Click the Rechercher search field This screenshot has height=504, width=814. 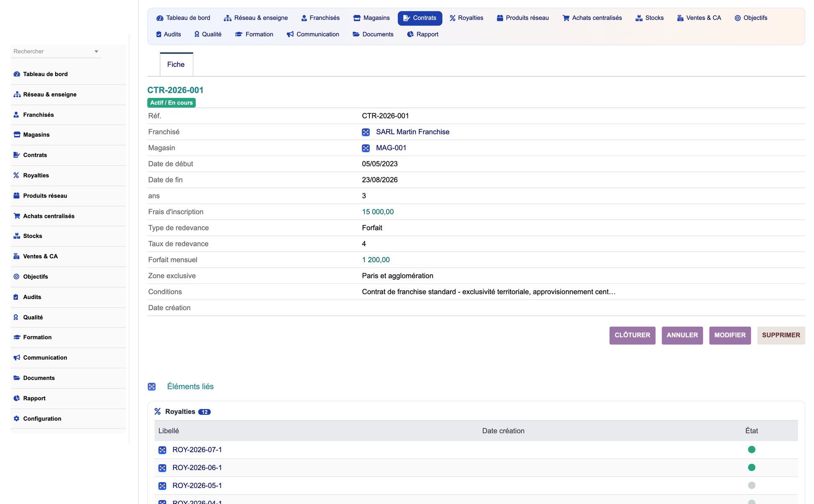click(56, 51)
